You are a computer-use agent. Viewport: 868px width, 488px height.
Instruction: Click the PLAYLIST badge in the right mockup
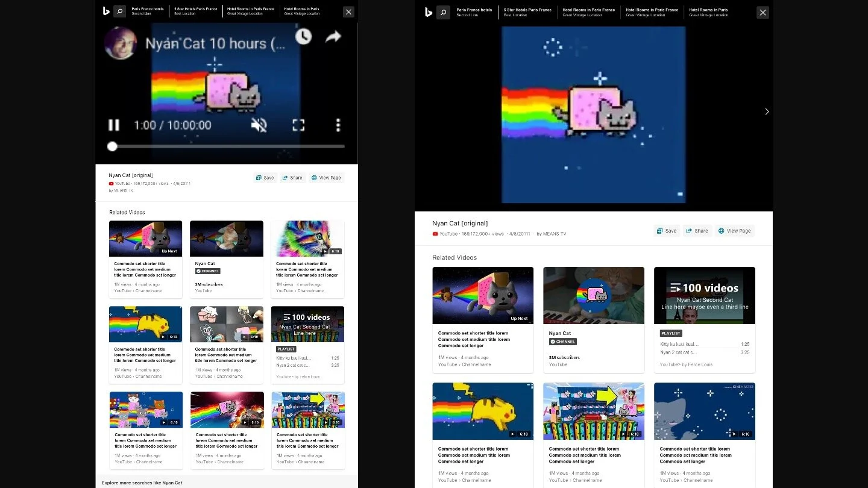(x=671, y=333)
